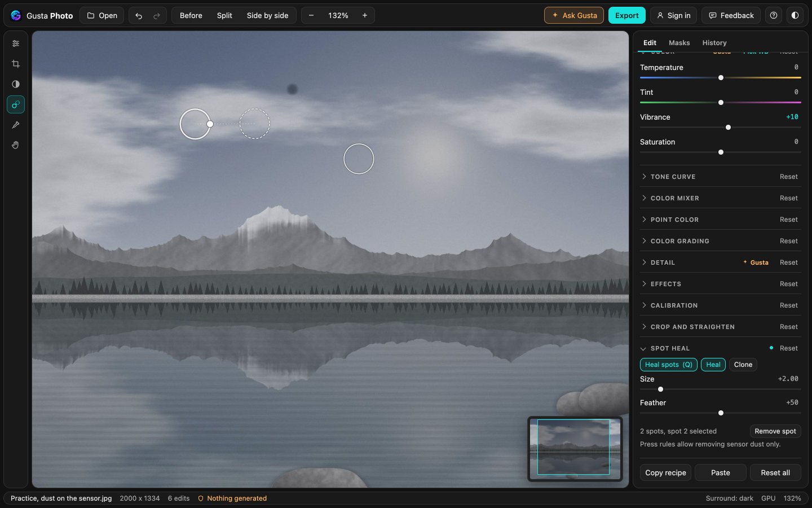Select the second heal spot circle on sky
This screenshot has width=812, height=508.
[x=359, y=159]
